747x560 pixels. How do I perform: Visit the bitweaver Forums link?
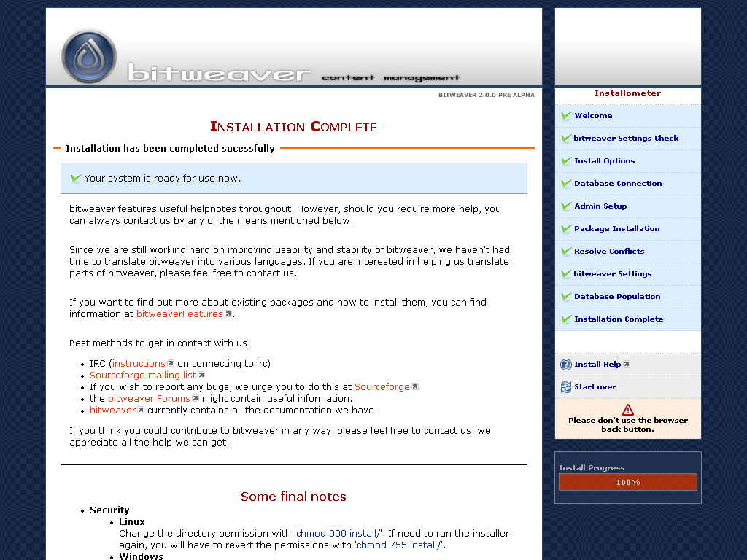pos(149,398)
